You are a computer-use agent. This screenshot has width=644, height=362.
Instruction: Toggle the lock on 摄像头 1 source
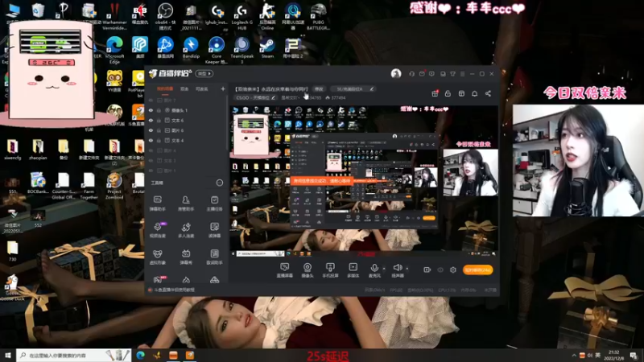point(159,110)
